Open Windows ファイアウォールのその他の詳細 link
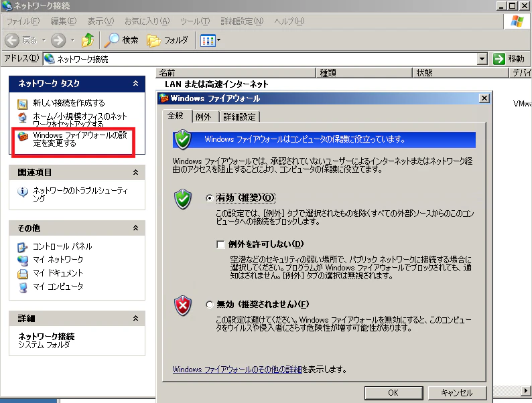This screenshot has width=532, height=403. [x=237, y=370]
